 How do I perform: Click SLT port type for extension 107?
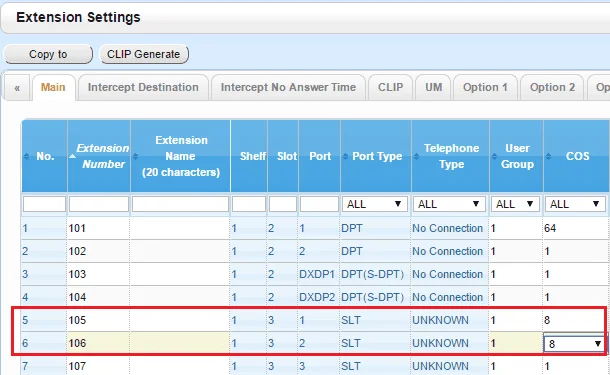coord(375,366)
